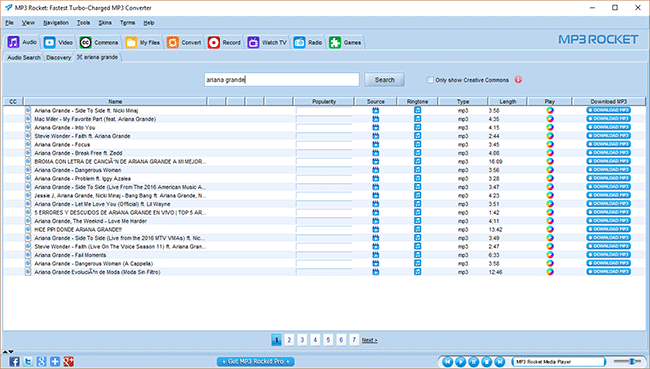Click the media player play button
The width and height of the screenshot is (650, 369).
pos(461,362)
